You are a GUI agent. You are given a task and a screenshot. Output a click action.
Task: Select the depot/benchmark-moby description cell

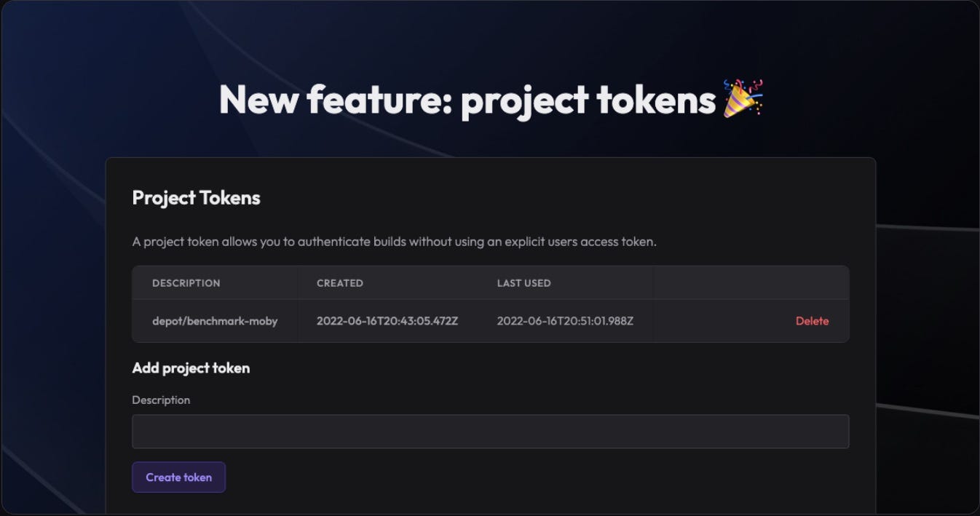[215, 321]
